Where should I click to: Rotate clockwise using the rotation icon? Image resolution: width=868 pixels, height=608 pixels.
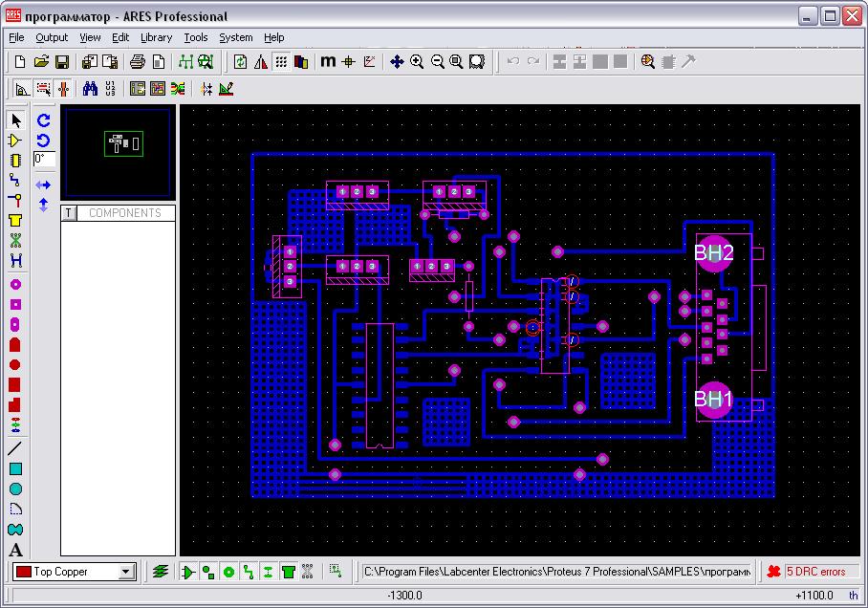pos(44,119)
